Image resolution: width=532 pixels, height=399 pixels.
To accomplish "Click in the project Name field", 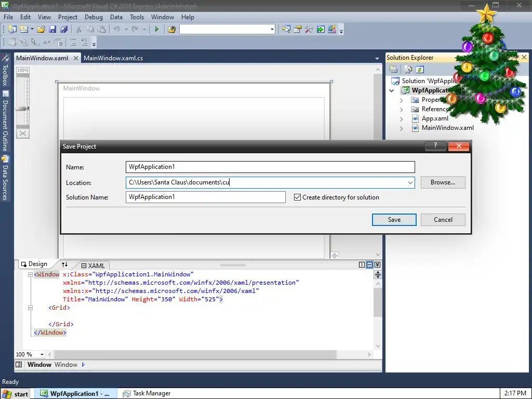I will click(270, 167).
